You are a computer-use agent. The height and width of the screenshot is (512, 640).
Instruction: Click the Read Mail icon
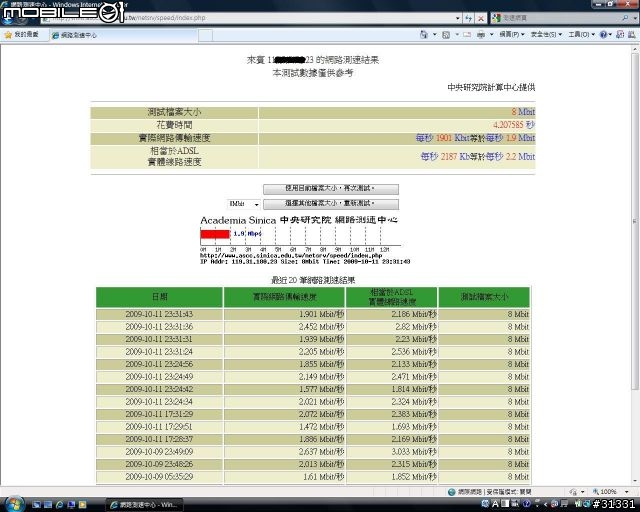[x=467, y=35]
